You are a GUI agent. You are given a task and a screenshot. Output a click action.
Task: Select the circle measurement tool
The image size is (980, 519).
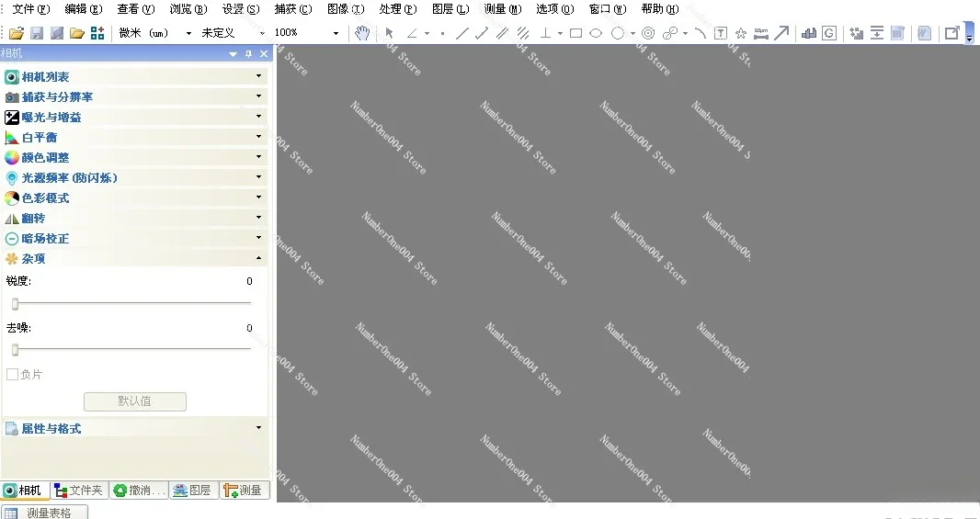tap(618, 33)
